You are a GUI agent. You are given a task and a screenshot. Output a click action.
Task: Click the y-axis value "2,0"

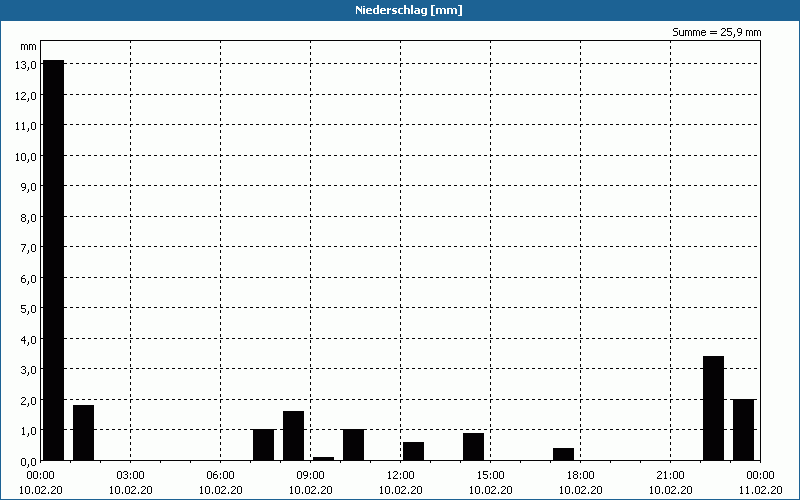tap(28, 400)
